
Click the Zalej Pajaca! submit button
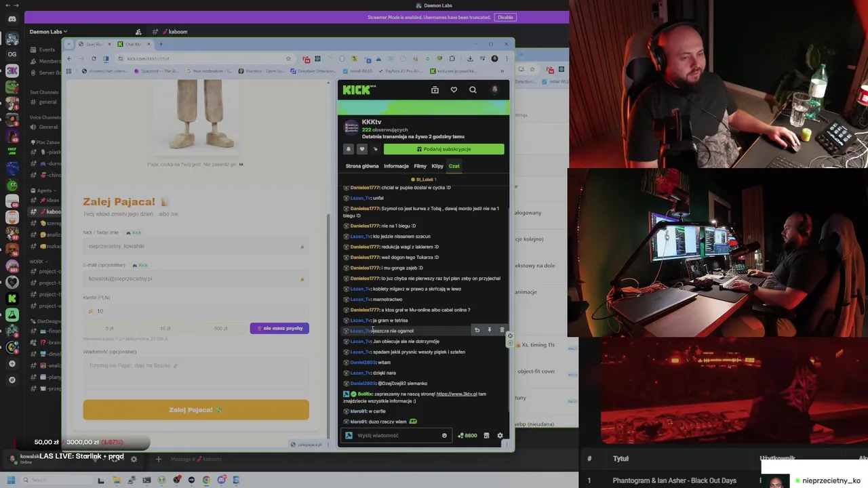(x=196, y=410)
